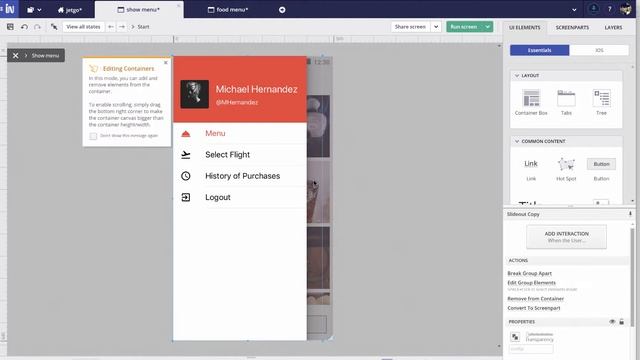640x360 pixels.
Task: Pick the Container Box element
Action: click(531, 102)
